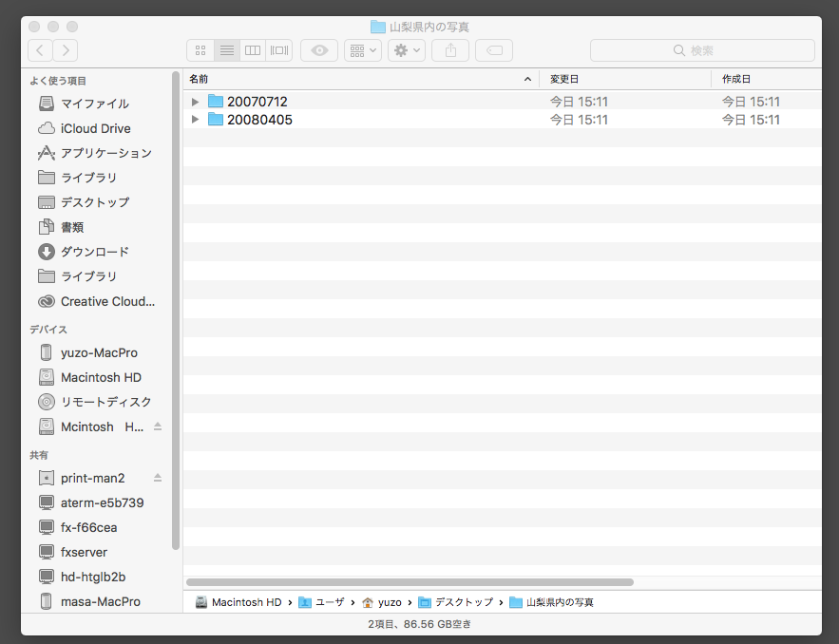Viewport: 839px width, 644px height.
Task: Click ユーザ in the path bar
Action: [321, 602]
